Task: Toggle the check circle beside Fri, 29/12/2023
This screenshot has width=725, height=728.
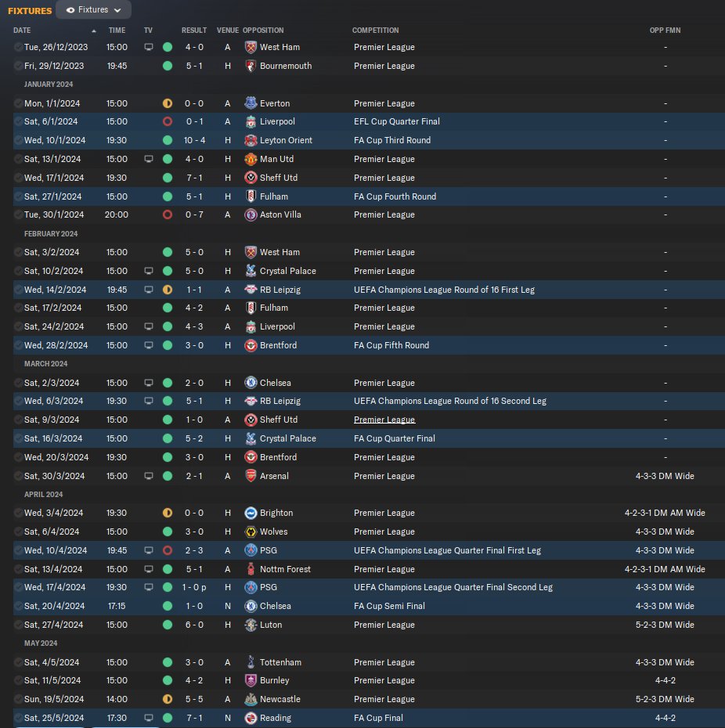Action: [x=18, y=66]
